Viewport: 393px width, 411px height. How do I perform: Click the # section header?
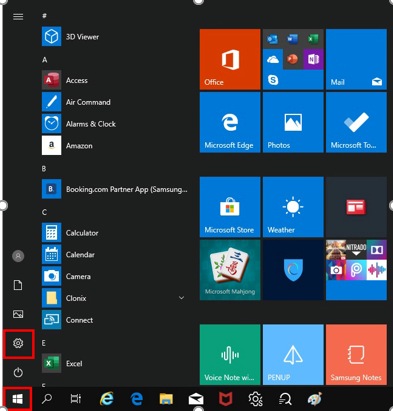pyautogui.click(x=44, y=16)
